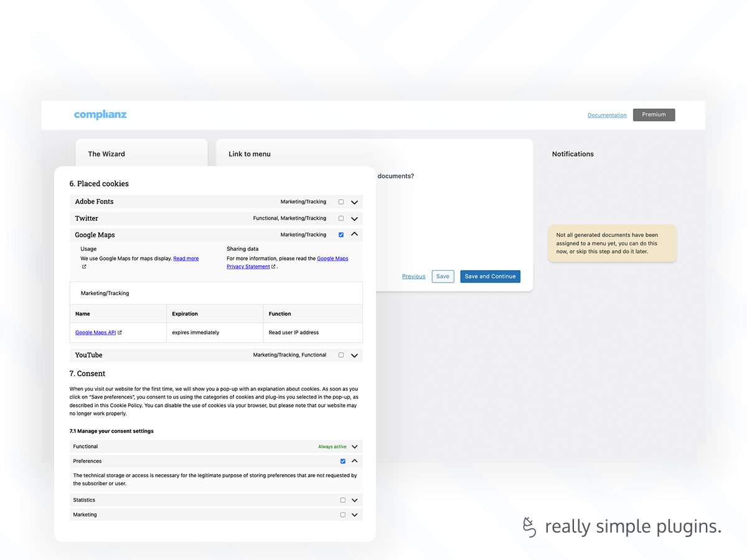Screen dimensions: 747x560
Task: Click external icon beside Google Maps API
Action: tap(120, 332)
